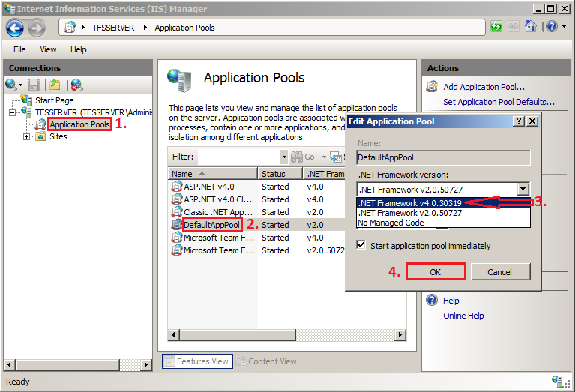Screen dimensions: 575x392
Task: Select the DefaultAppPool row
Action: pos(256,225)
